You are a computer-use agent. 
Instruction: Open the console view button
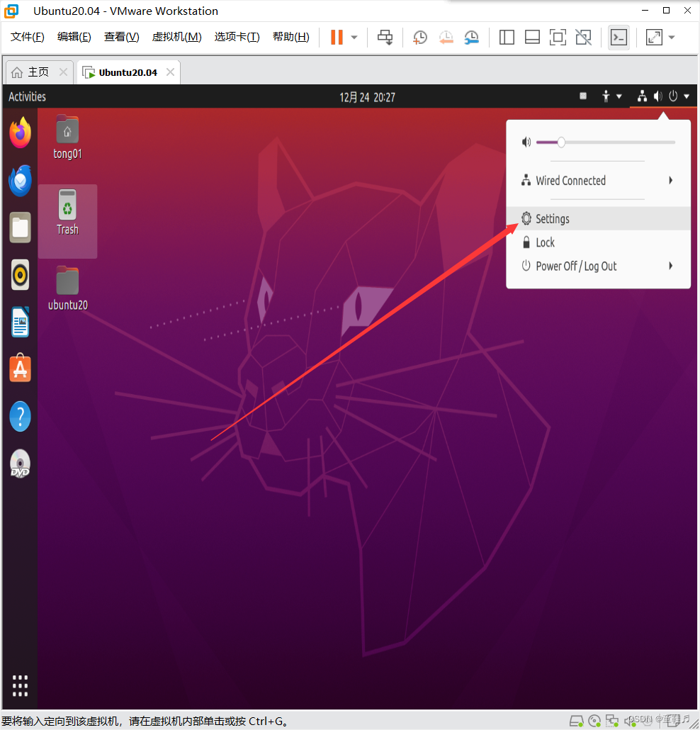(619, 38)
